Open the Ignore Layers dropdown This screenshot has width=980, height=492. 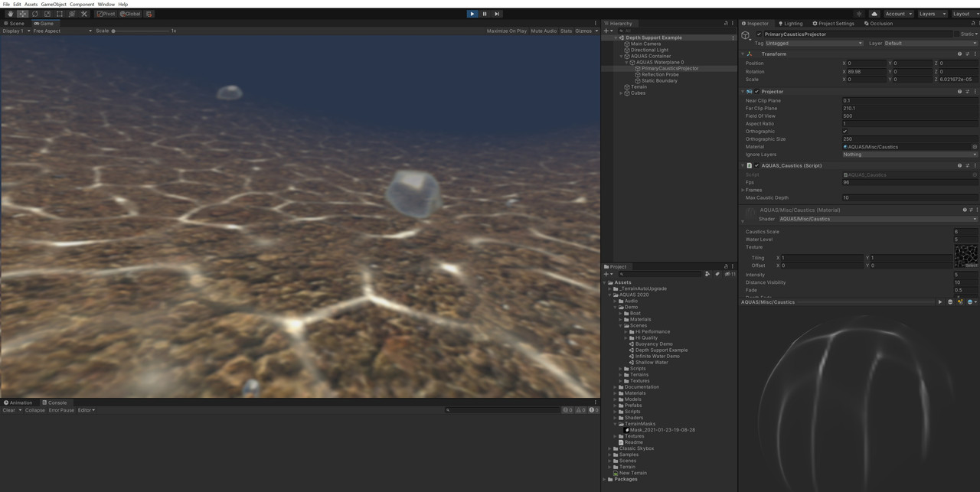(910, 155)
